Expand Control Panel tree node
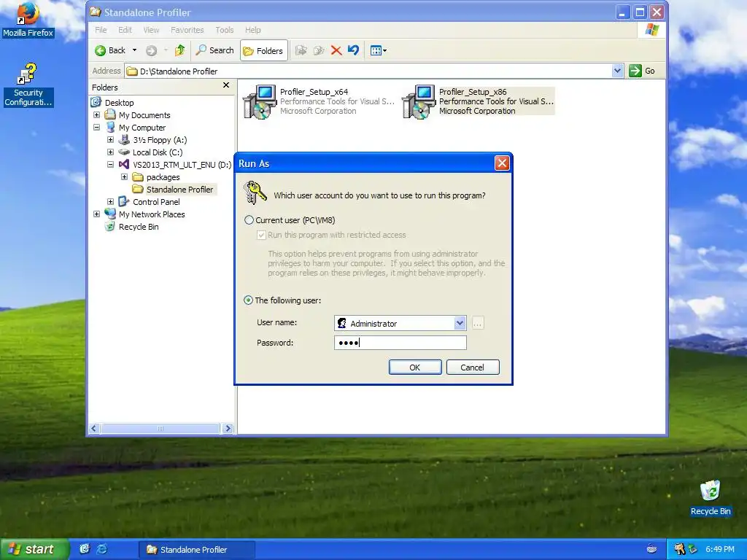Viewport: 747px width, 560px height. click(111, 202)
